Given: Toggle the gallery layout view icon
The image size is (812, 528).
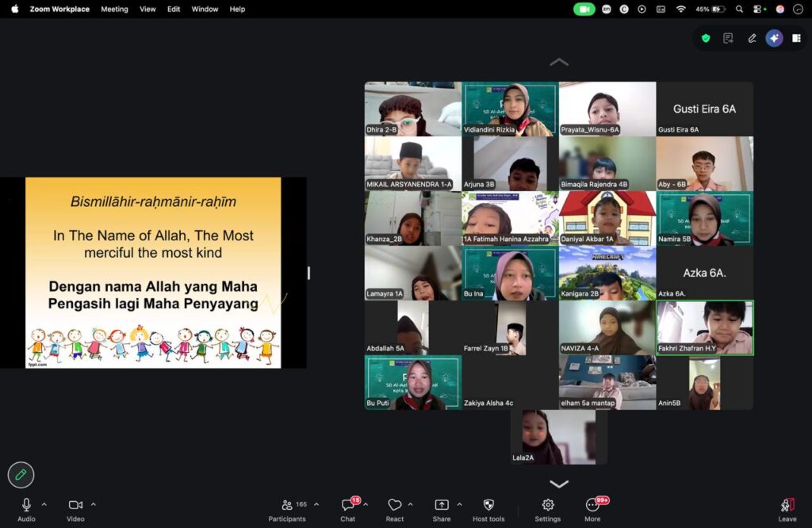Looking at the screenshot, I should [x=796, y=38].
